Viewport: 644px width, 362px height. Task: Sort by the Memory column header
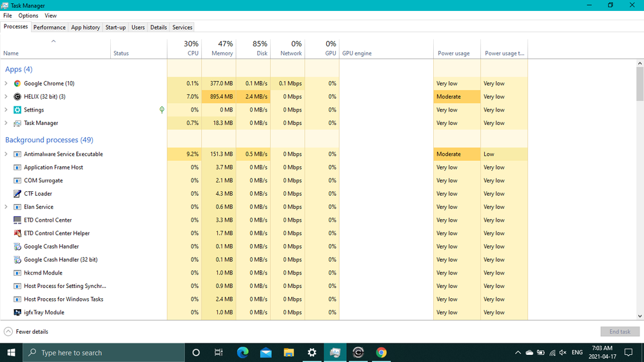pos(219,48)
